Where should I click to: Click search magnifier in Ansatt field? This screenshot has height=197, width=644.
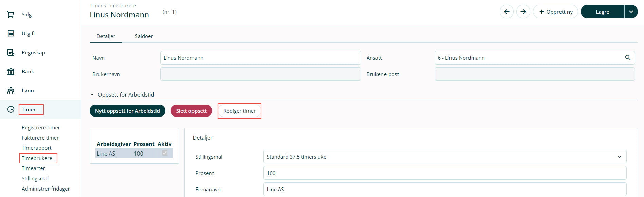pos(628,58)
